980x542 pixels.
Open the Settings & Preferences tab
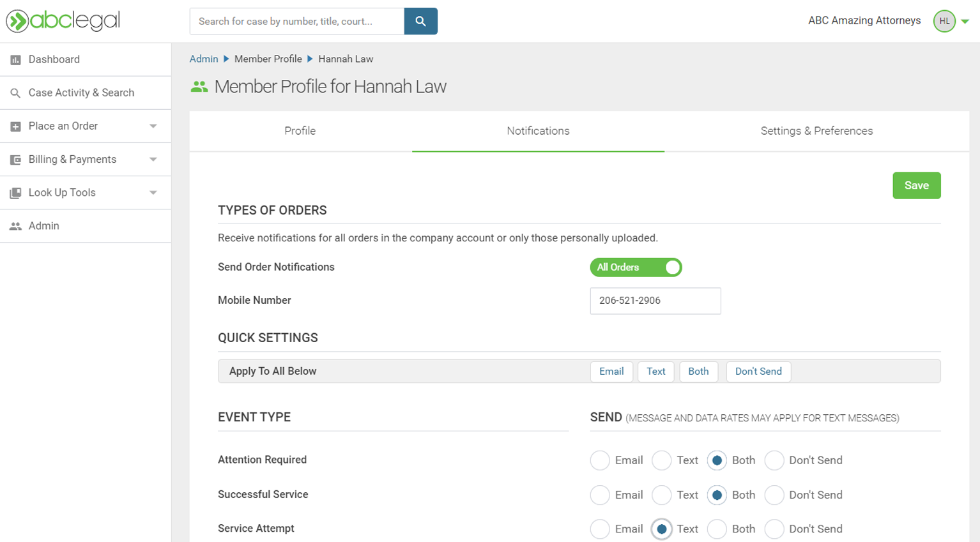(x=816, y=131)
